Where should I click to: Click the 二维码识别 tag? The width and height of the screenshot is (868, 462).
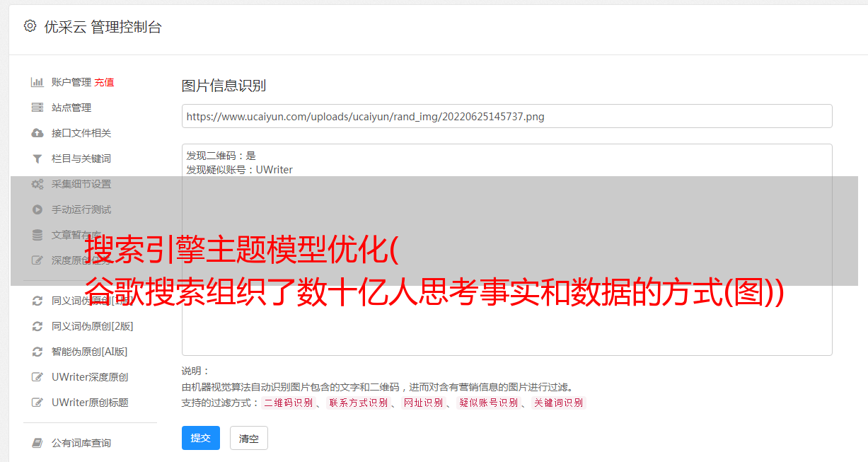pyautogui.click(x=288, y=403)
